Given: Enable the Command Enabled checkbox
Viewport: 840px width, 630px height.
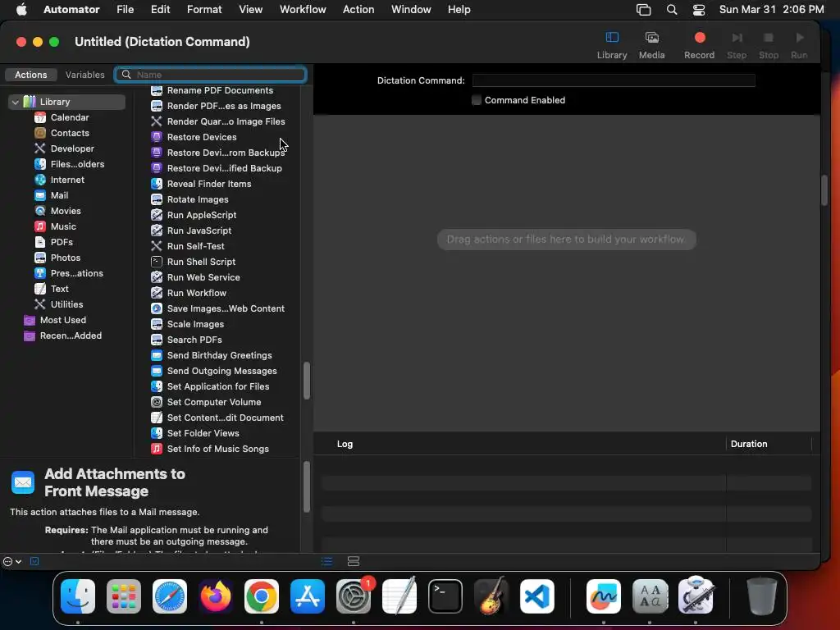Looking at the screenshot, I should [477, 100].
